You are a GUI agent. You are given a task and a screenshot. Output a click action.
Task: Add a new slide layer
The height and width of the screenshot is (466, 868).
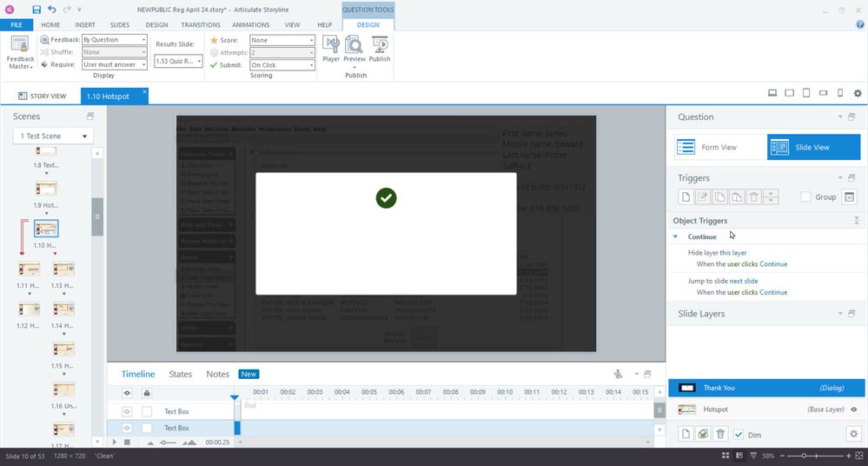click(685, 434)
